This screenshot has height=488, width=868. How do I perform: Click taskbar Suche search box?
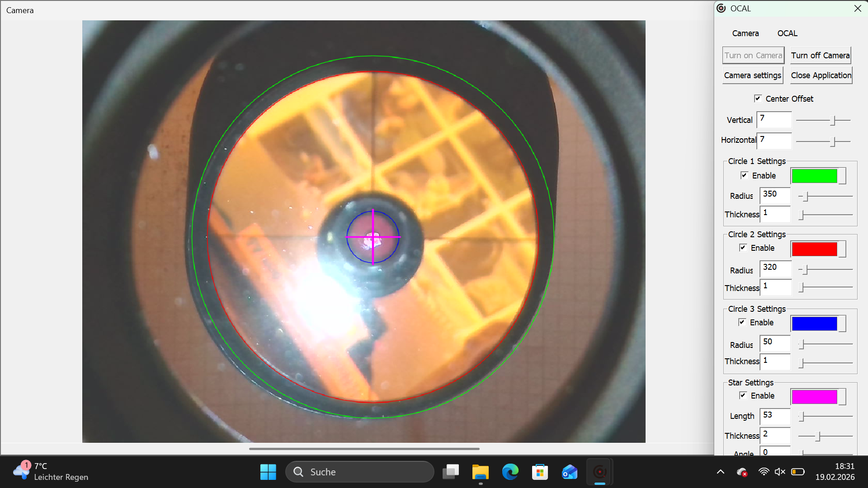(359, 472)
